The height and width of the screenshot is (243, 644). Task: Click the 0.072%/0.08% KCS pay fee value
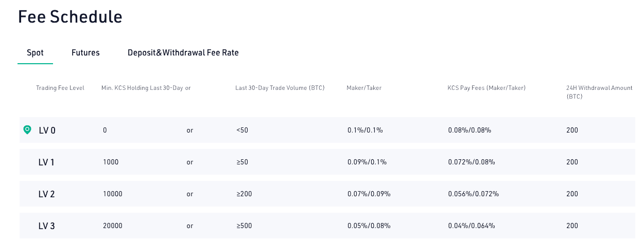point(472,162)
